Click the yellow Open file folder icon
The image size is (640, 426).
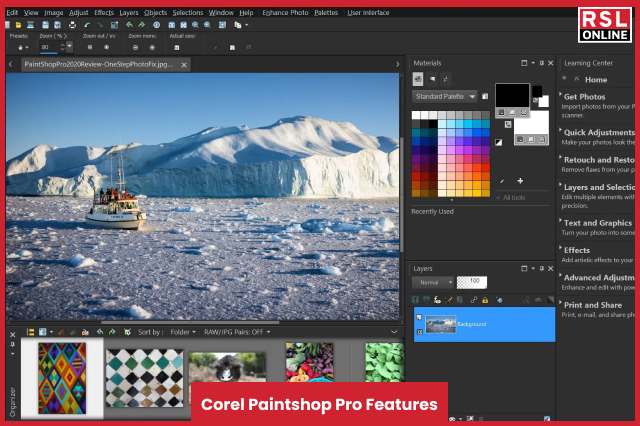coord(18,25)
